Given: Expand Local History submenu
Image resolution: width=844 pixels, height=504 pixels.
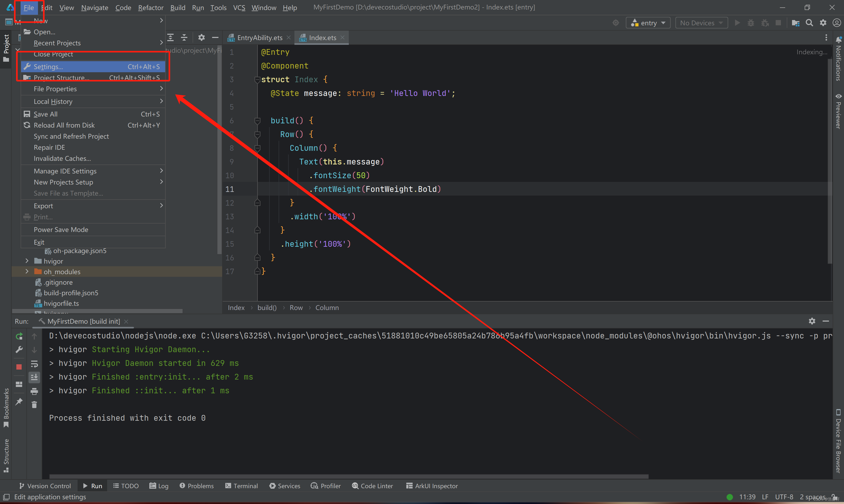Looking at the screenshot, I should point(161,101).
